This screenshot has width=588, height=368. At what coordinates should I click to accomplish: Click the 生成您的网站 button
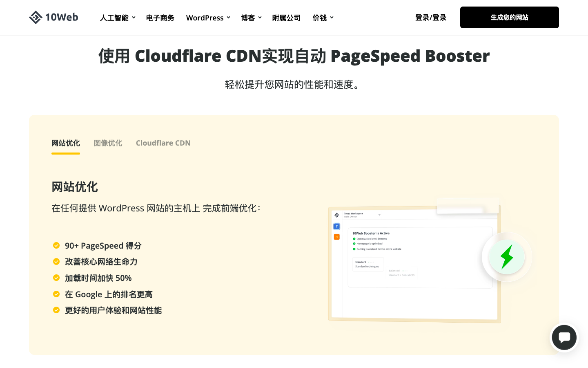click(x=509, y=17)
